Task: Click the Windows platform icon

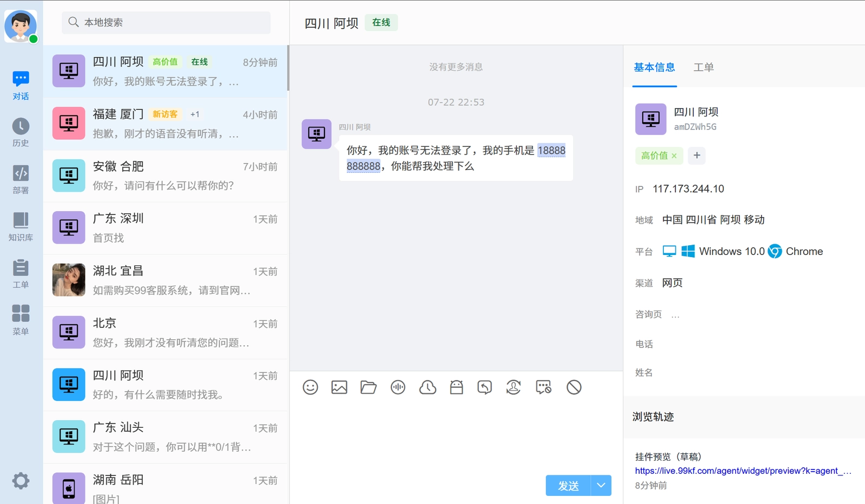Action: pos(688,251)
